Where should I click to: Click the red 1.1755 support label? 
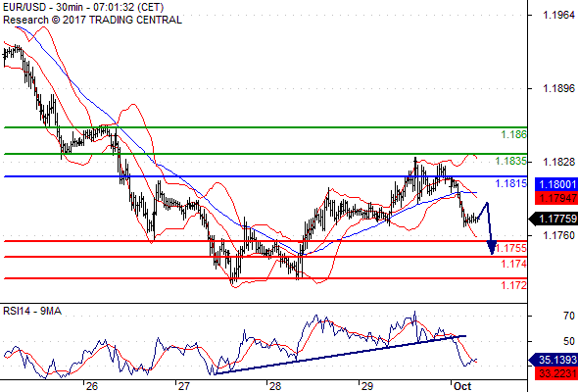(511, 248)
